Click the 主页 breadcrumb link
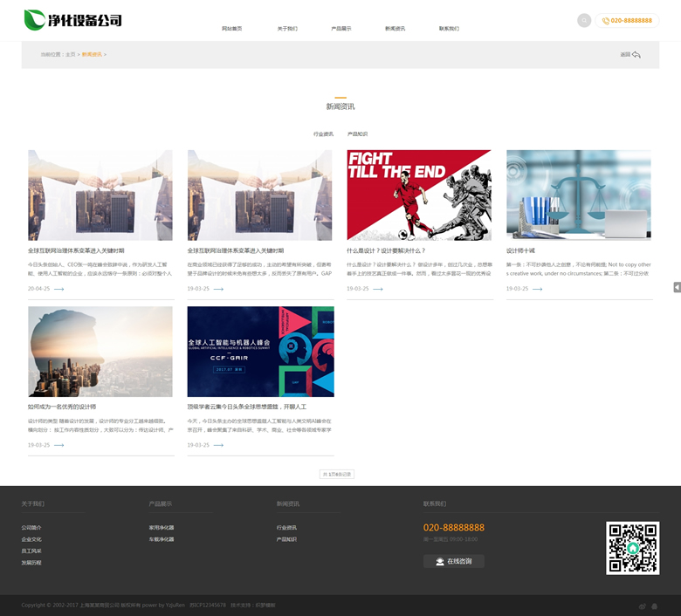Screen dimensions: 681x616 coord(71,55)
